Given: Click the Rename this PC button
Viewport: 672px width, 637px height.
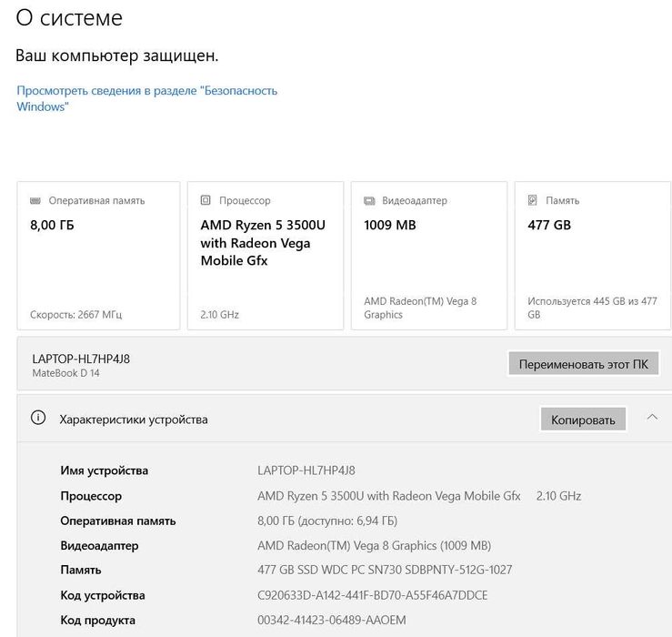Looking at the screenshot, I should pyautogui.click(x=583, y=364).
